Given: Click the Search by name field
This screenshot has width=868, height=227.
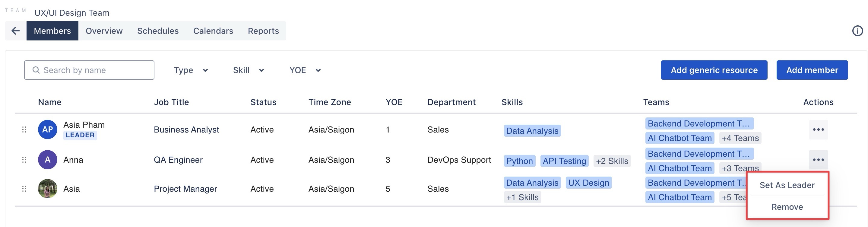Looking at the screenshot, I should [x=89, y=70].
